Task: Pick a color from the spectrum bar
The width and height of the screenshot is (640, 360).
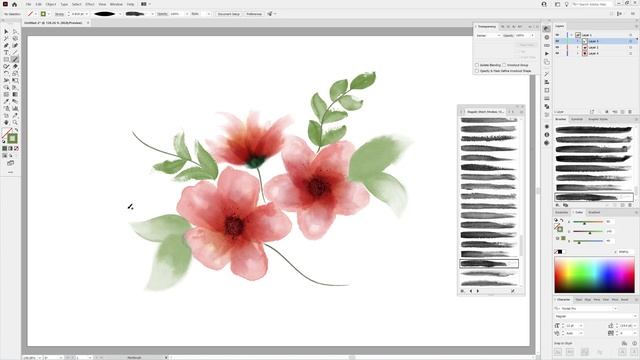Action: point(594,275)
